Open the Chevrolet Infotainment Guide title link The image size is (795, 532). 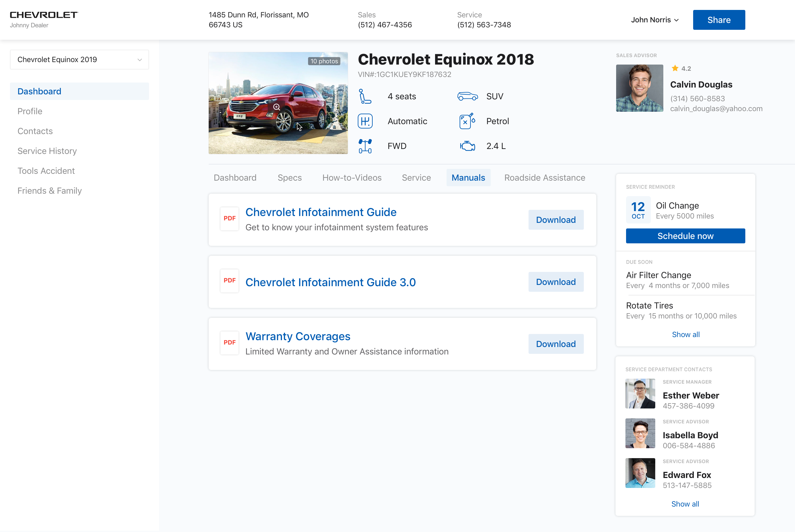point(321,212)
